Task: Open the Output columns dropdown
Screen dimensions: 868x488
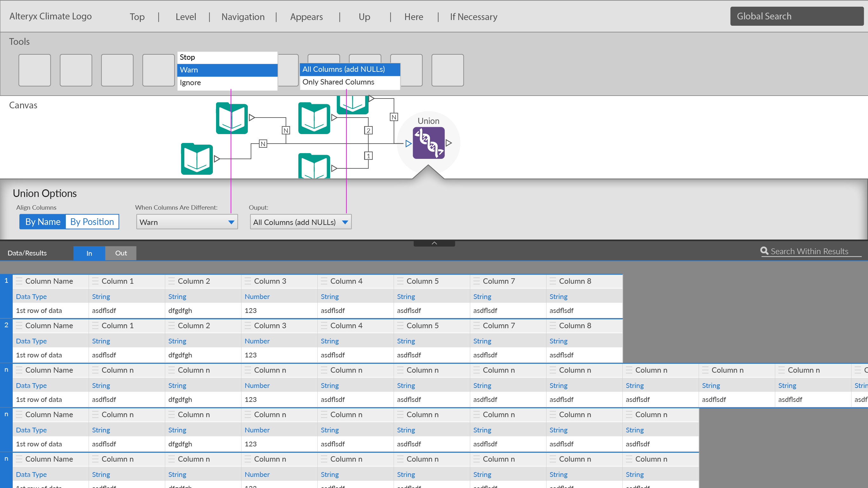Action: pos(301,222)
